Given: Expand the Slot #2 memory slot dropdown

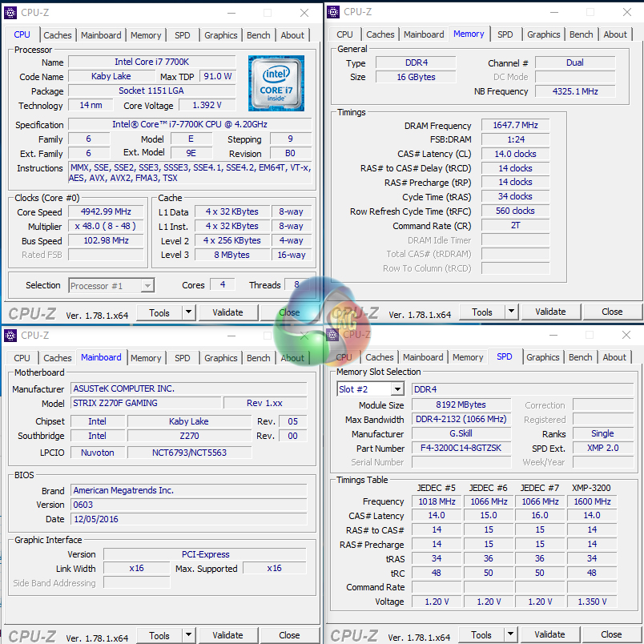Looking at the screenshot, I should pyautogui.click(x=396, y=389).
